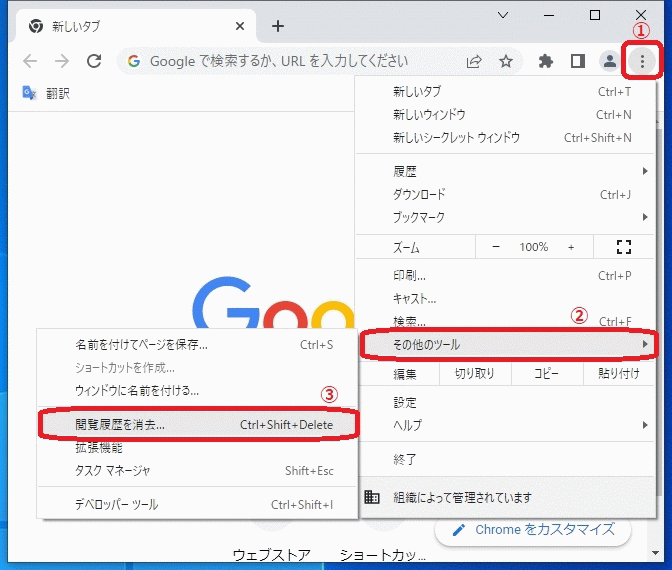The image size is (672, 570).
Task: Select 新しいウィンドウ menu item
Action: 506,115
